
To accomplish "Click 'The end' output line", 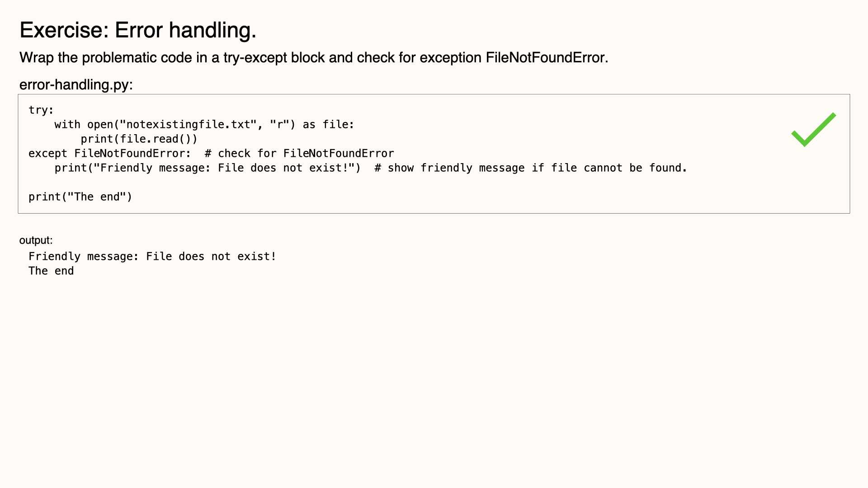I will [x=51, y=271].
